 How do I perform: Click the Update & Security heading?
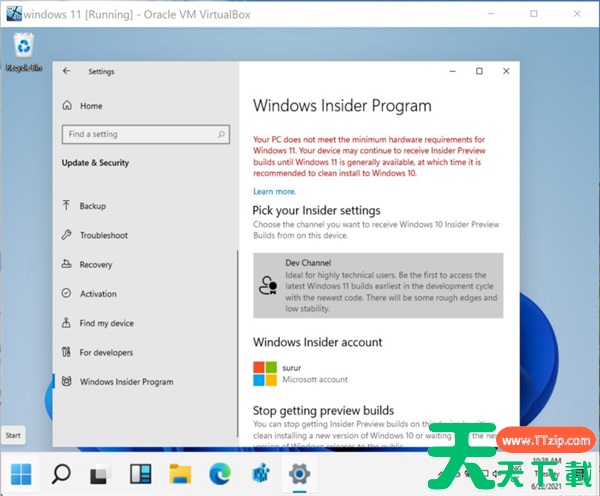[x=95, y=163]
